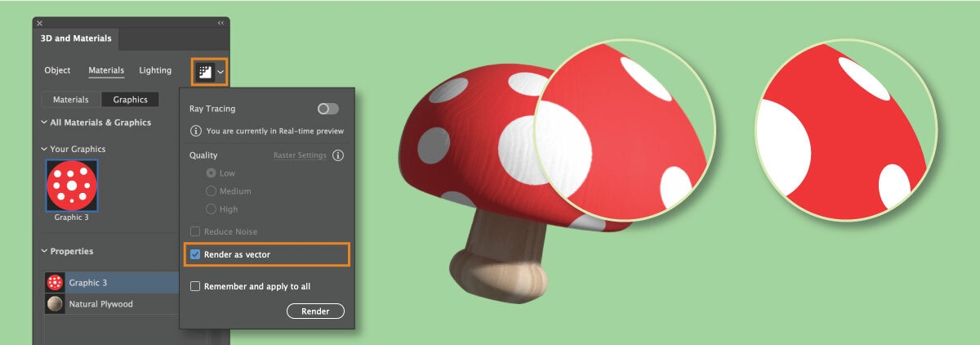This screenshot has width=980, height=345.
Task: Uncheck Render as vector checkbox
Action: pyautogui.click(x=195, y=255)
